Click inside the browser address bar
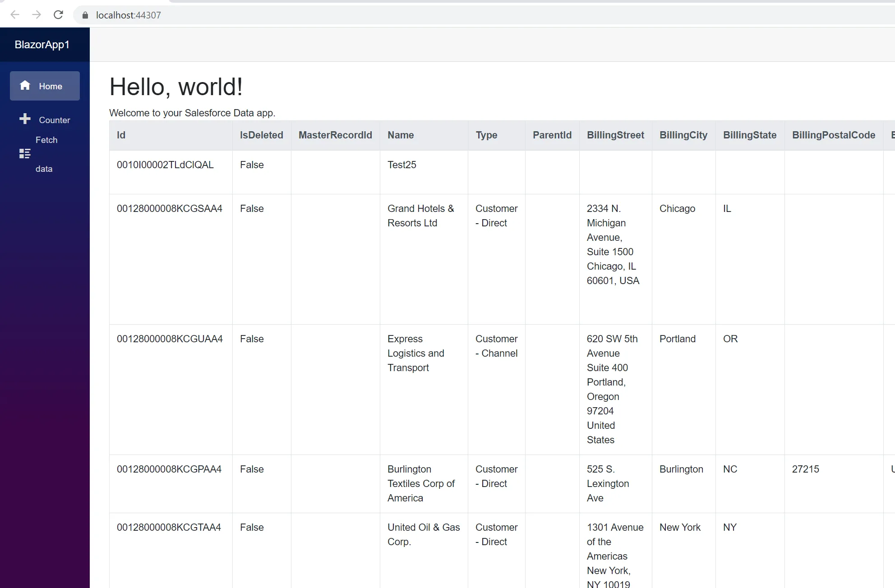Viewport: 895px width, 588px height. coord(271,15)
